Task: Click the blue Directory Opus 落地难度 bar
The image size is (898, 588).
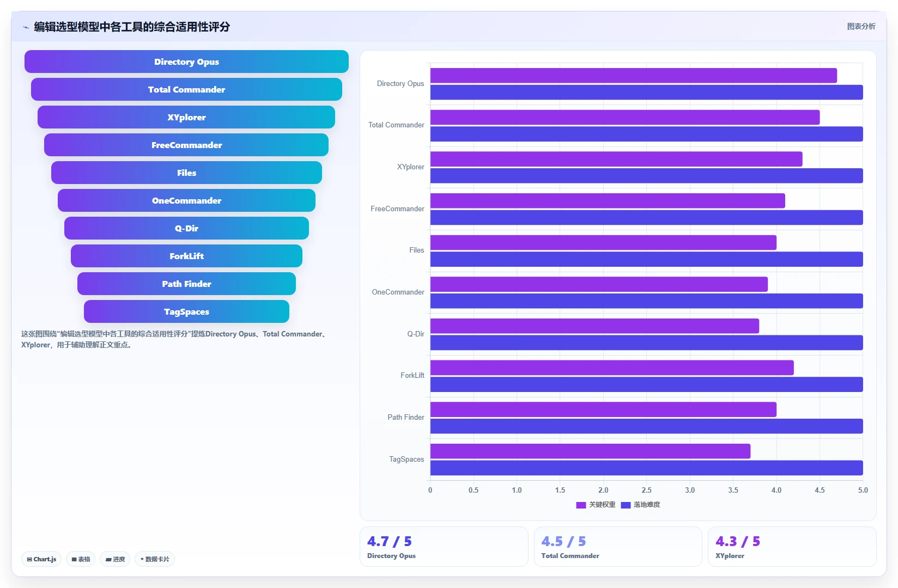Action: [647, 92]
